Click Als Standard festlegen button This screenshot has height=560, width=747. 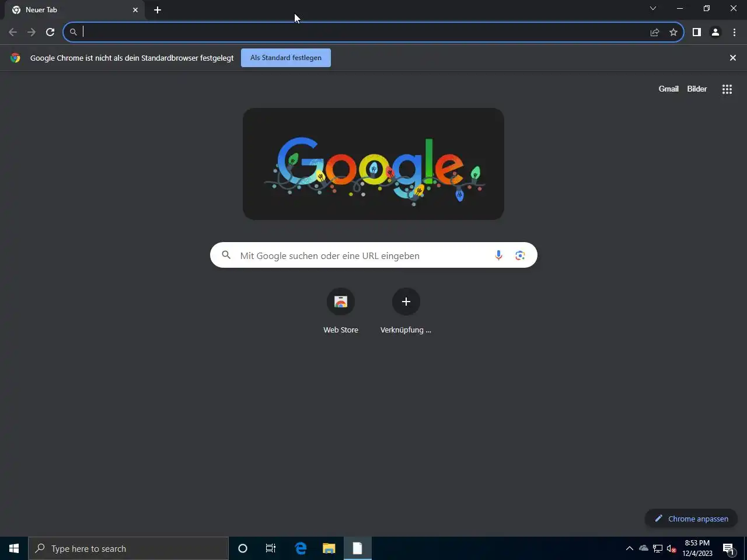click(x=286, y=58)
